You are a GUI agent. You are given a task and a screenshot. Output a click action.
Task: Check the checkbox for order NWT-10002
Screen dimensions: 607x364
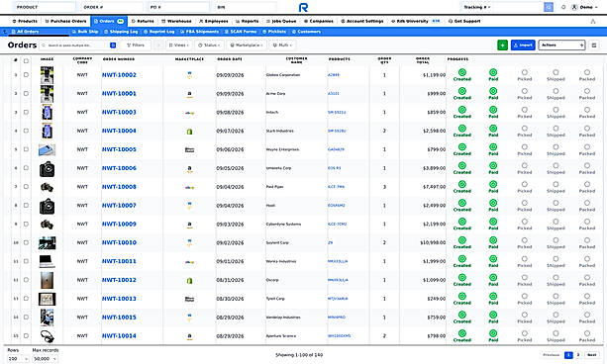(x=26, y=75)
